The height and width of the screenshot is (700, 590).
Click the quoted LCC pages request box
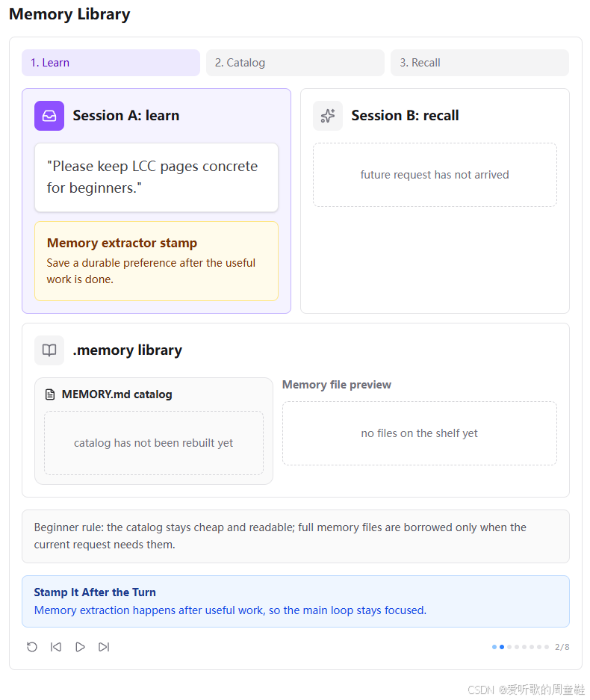click(156, 177)
